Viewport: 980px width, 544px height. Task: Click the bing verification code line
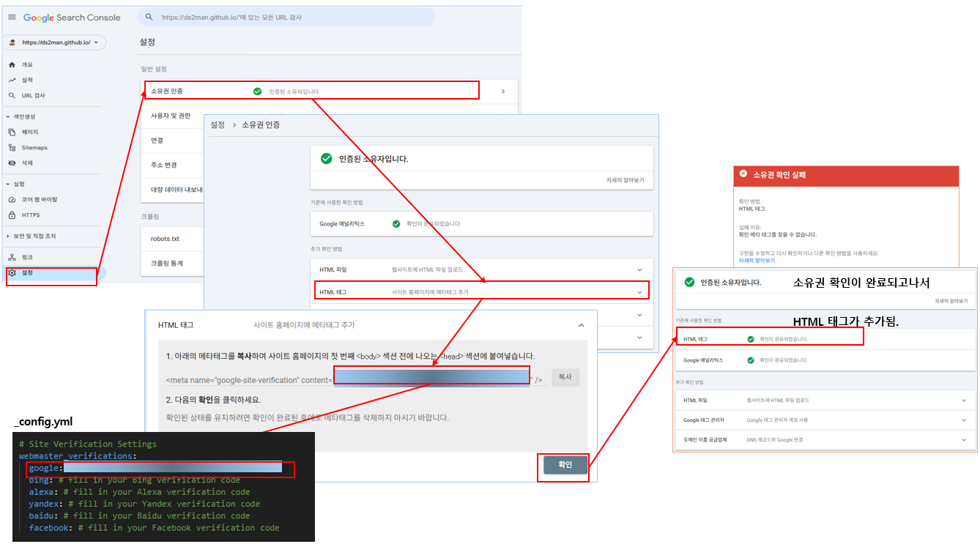[135, 480]
